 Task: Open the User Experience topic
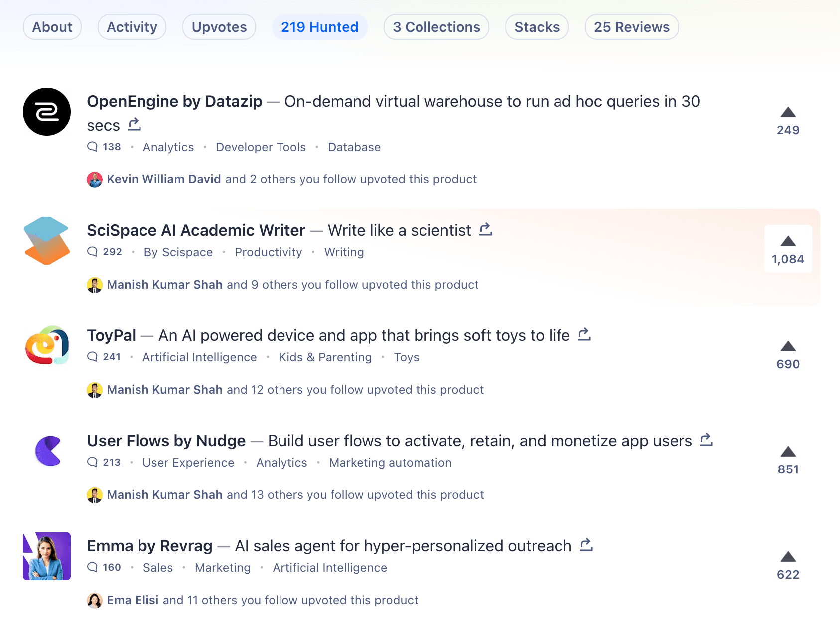pos(188,463)
